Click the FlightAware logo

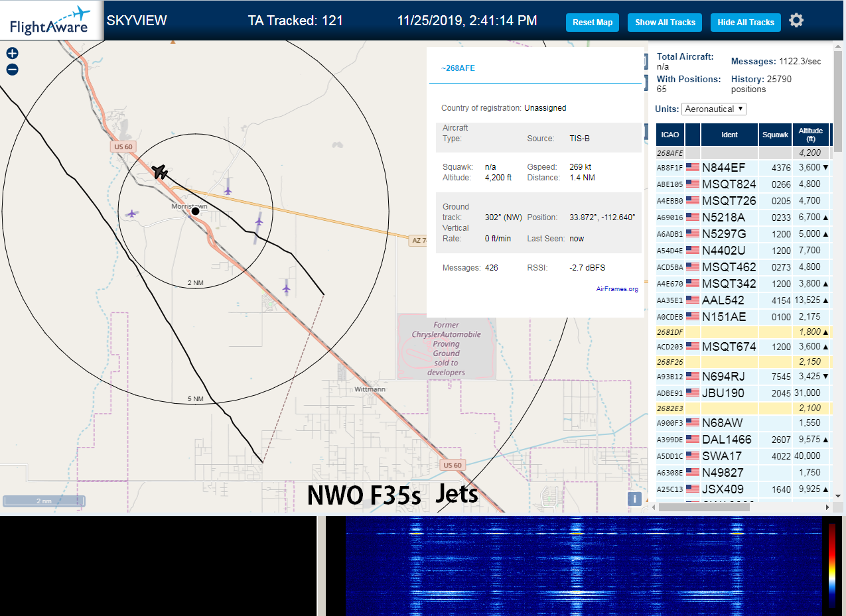(x=52, y=20)
